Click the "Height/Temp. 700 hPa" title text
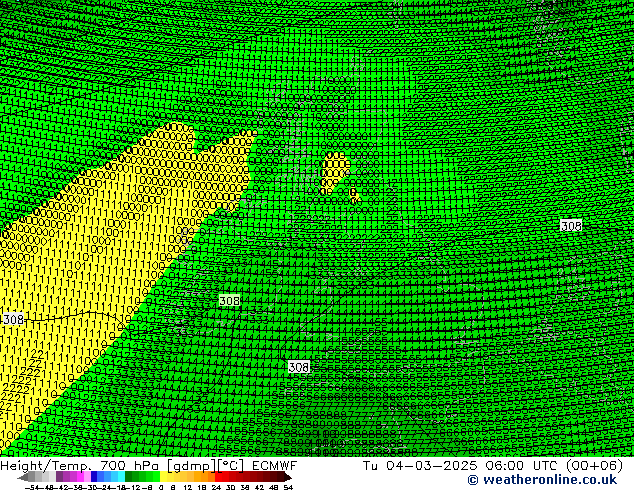This screenshot has height=490, width=634. coord(80,466)
